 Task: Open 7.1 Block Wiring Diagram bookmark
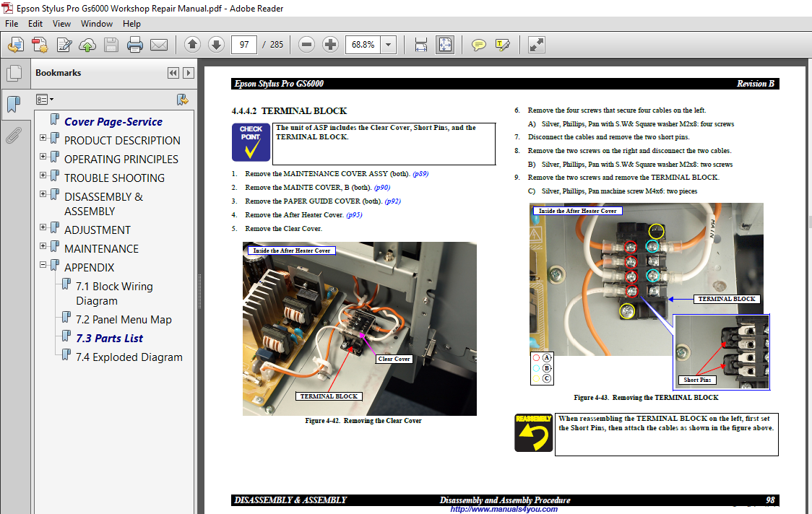(114, 294)
